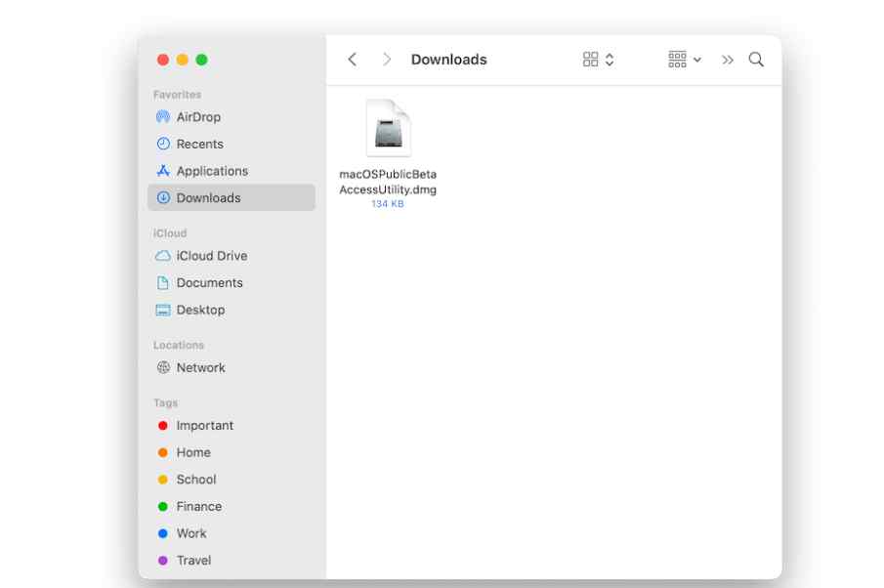Click the 134 KB file size label

(x=388, y=203)
